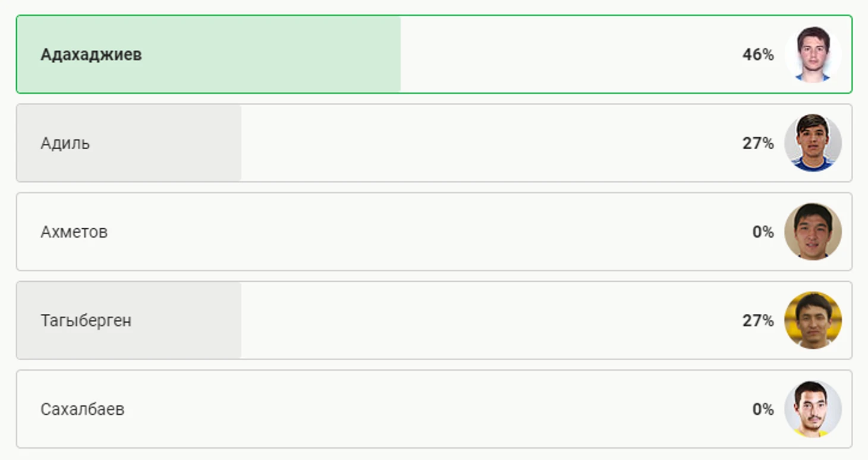Screen dimensions: 868x460
Task: Select the Ахметов poll option
Action: point(434,232)
